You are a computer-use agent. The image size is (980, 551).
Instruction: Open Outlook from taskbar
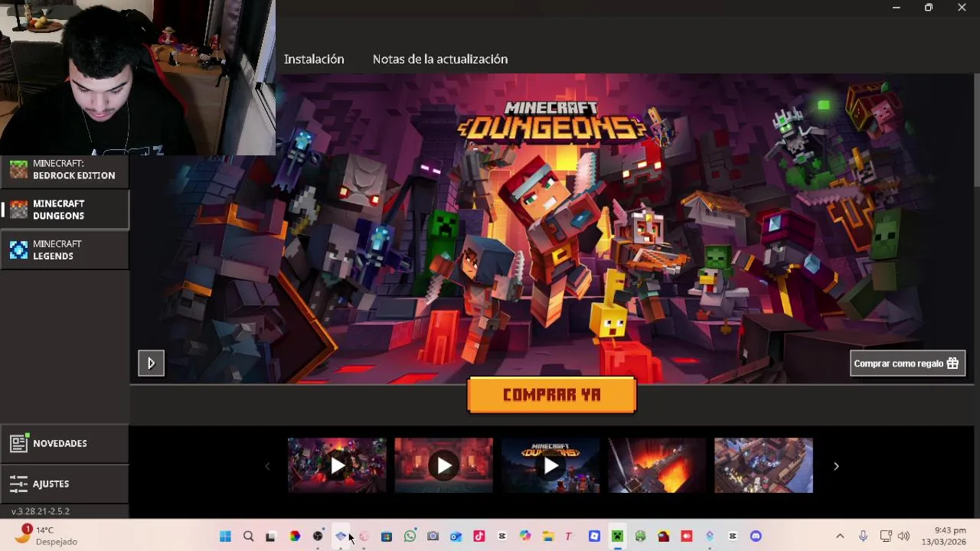(x=456, y=536)
